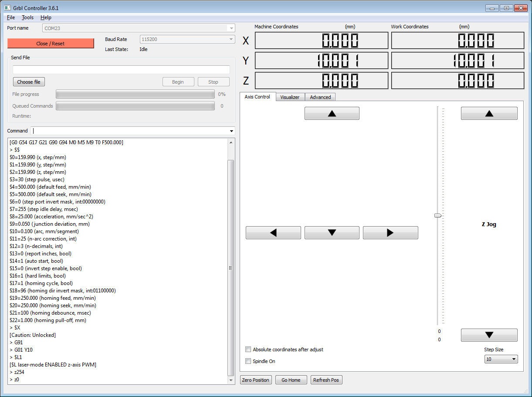Click the vertical Z jog slider handle
This screenshot has height=397, width=532.
click(438, 215)
